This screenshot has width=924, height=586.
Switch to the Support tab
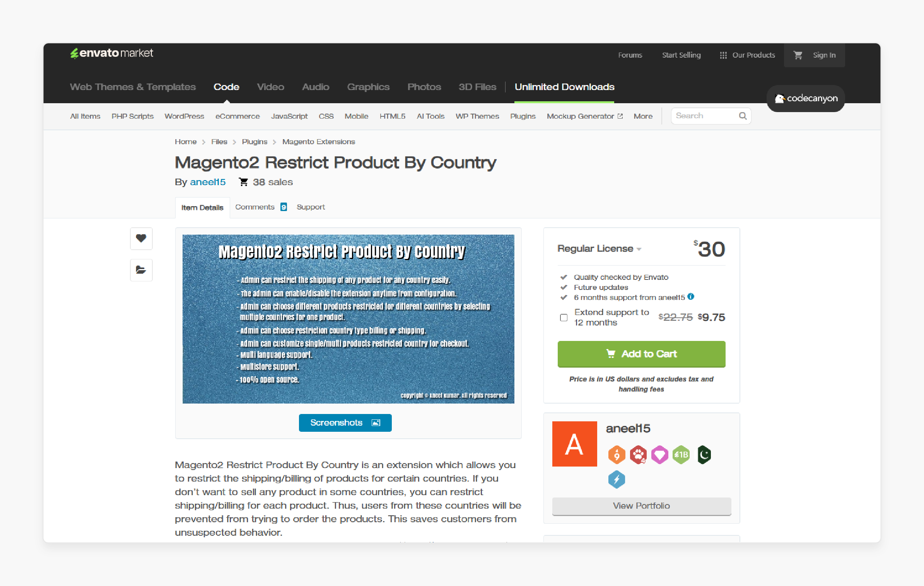(x=310, y=206)
